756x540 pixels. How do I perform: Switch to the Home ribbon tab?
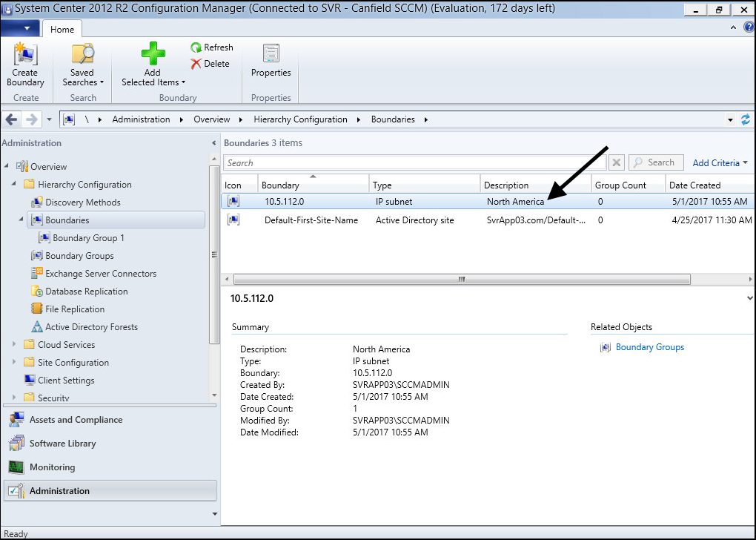[62, 30]
